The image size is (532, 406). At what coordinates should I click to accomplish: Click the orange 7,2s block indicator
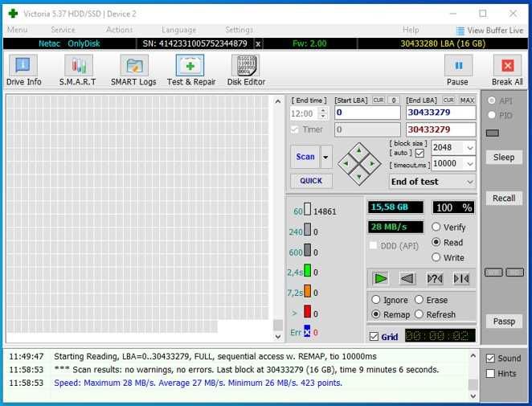308,291
